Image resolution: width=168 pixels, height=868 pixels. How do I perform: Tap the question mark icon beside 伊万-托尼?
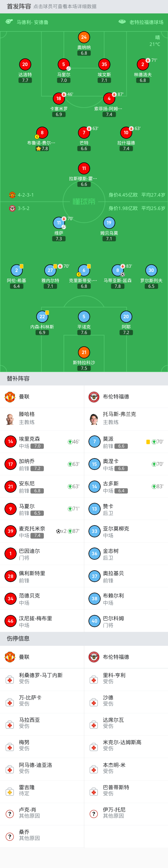[94, 815]
